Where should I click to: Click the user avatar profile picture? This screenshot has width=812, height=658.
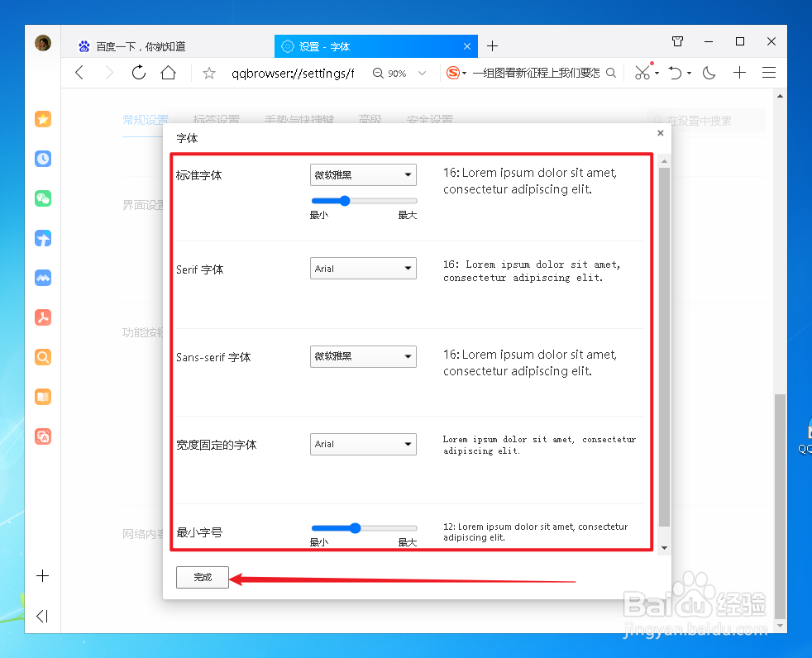point(43,43)
